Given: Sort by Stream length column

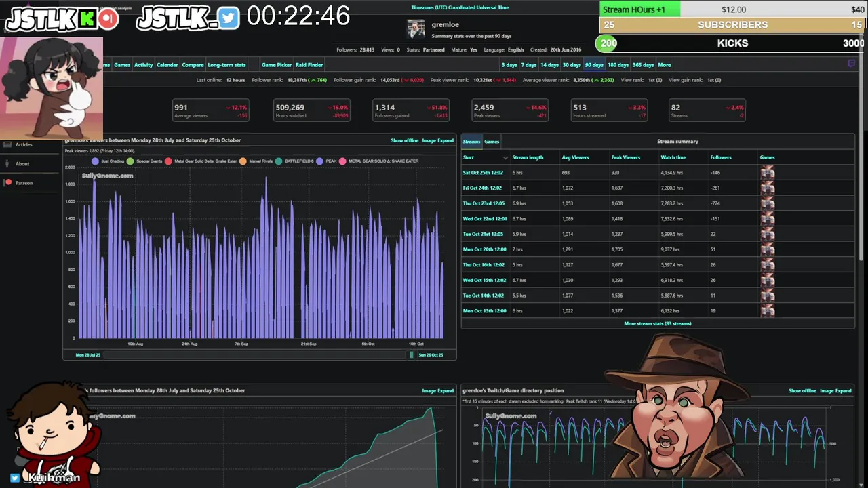Looking at the screenshot, I should 528,157.
